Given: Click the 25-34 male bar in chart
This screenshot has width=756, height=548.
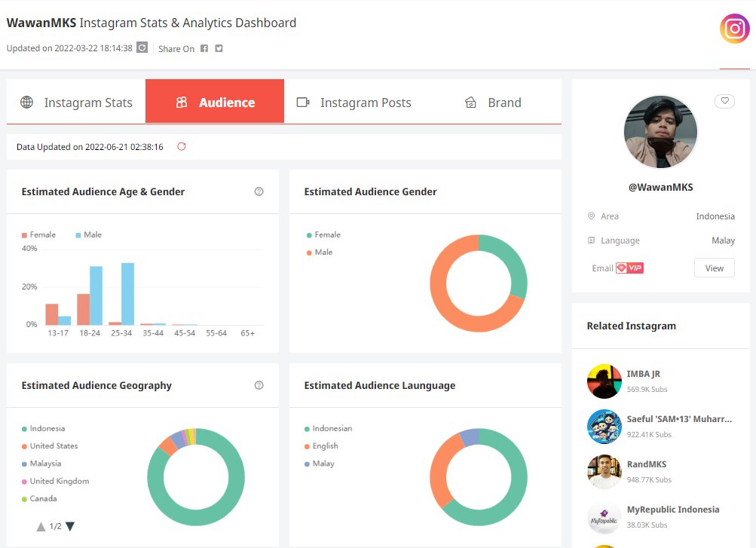Looking at the screenshot, I should tap(128, 294).
